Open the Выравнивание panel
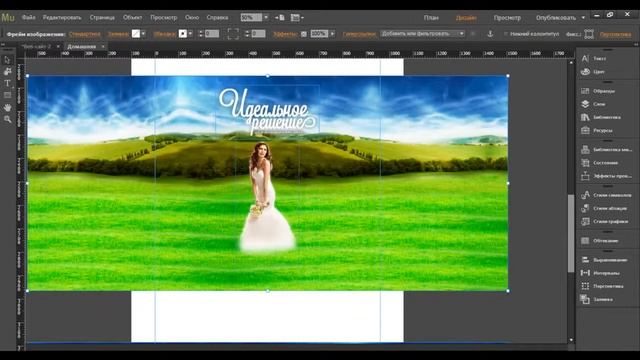Viewport: 640px width, 360px height. [606, 260]
